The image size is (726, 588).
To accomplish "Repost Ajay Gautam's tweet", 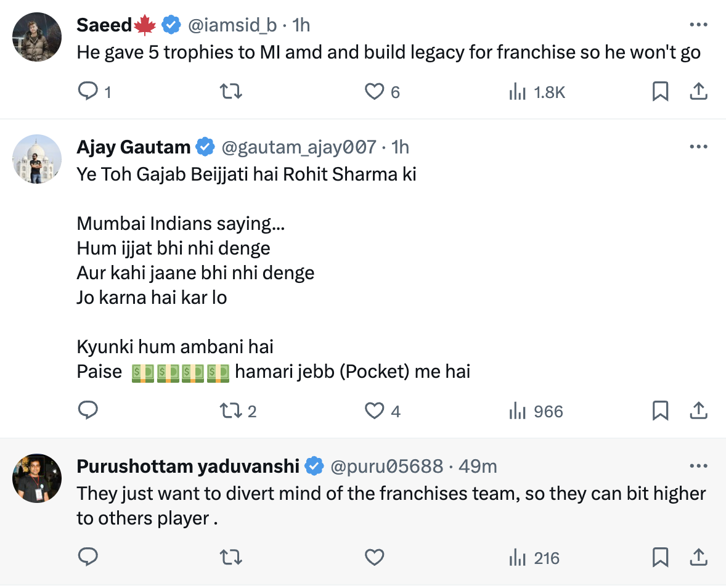I will 231,410.
